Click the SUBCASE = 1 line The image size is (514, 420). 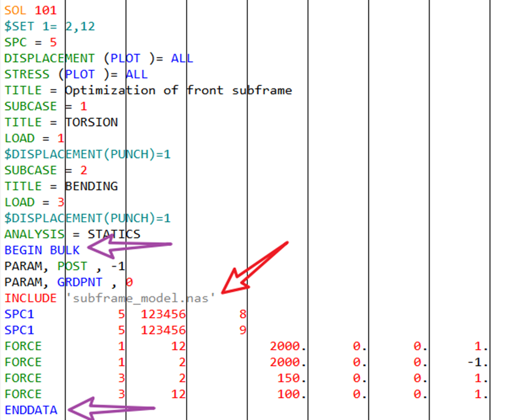point(45,106)
